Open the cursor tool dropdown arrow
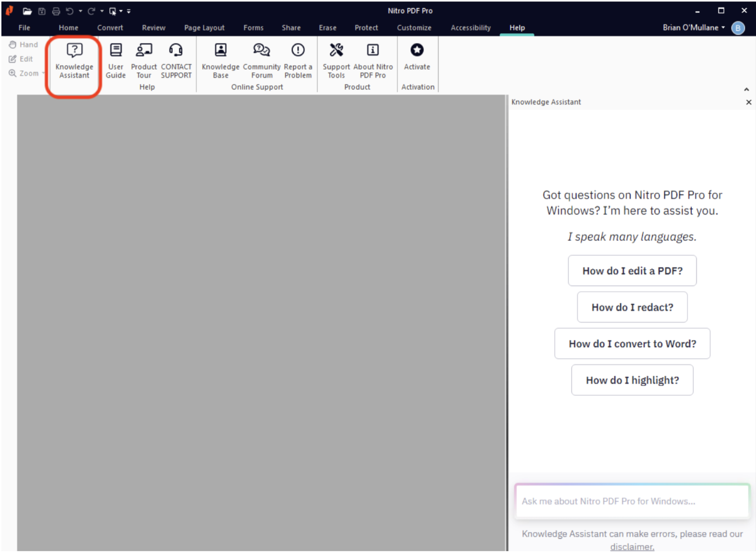This screenshot has height=554, width=756. pos(121,11)
